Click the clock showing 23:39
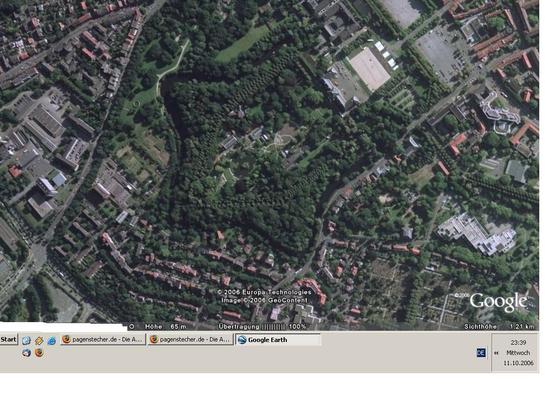This screenshot has height=413, width=550. (518, 342)
